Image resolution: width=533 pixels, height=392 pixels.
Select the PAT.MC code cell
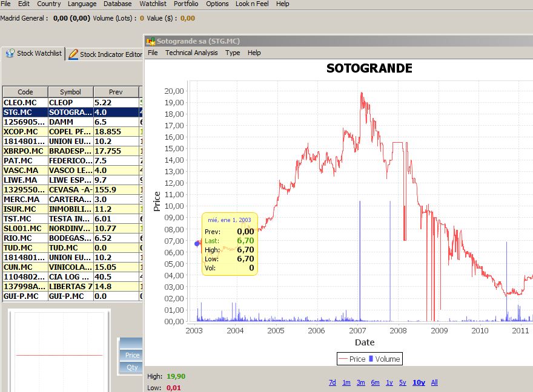tap(25, 160)
